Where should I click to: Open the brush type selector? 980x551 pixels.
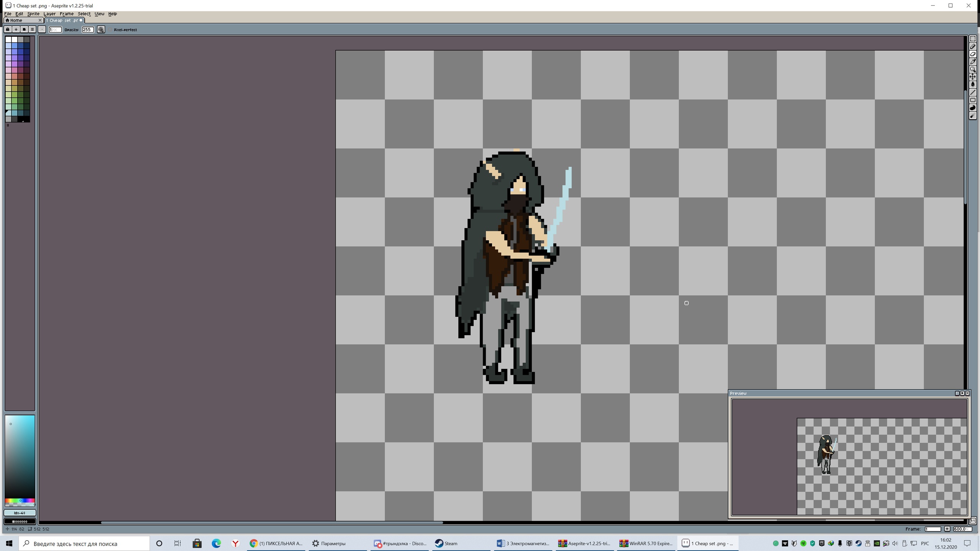coord(42,29)
